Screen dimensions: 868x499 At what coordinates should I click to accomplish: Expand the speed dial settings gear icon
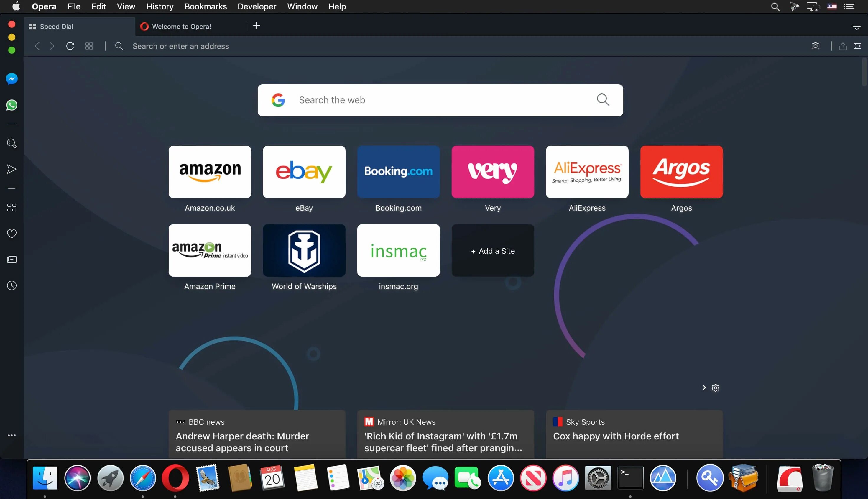pyautogui.click(x=715, y=388)
